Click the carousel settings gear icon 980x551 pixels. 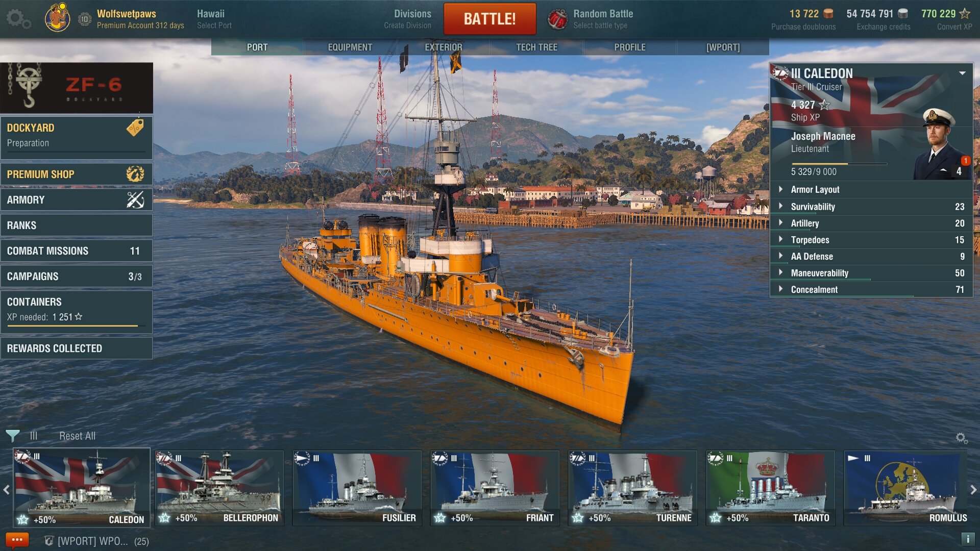tap(961, 438)
